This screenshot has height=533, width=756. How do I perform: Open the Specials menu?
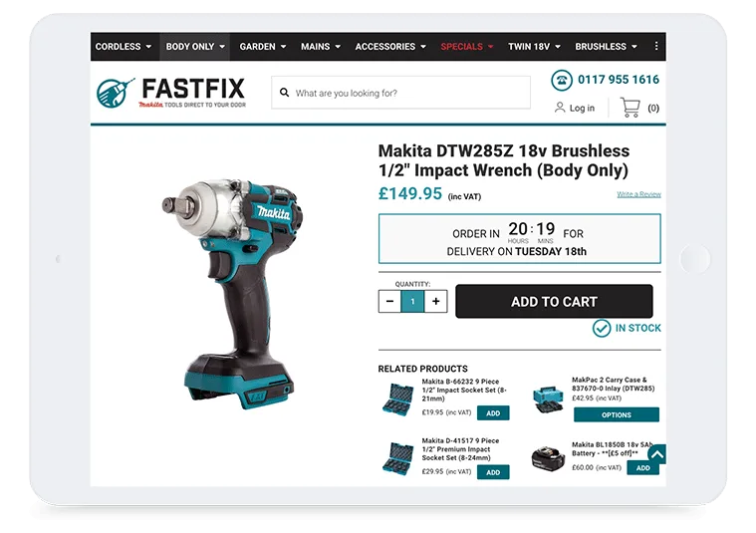pyautogui.click(x=467, y=47)
